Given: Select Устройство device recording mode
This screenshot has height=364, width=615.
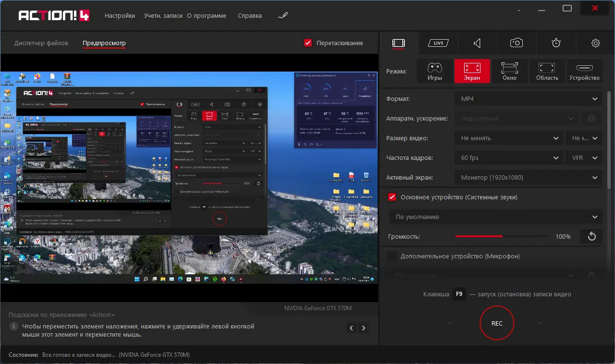Looking at the screenshot, I should click(584, 71).
